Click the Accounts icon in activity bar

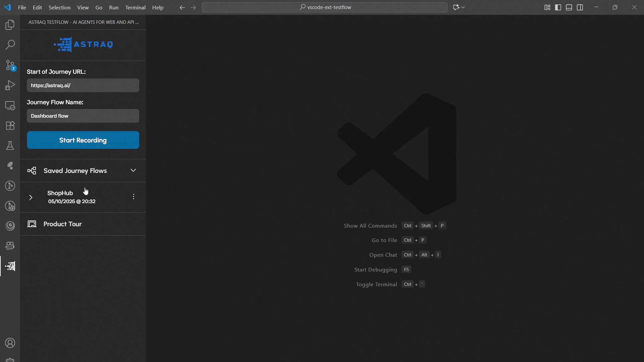tap(10, 343)
